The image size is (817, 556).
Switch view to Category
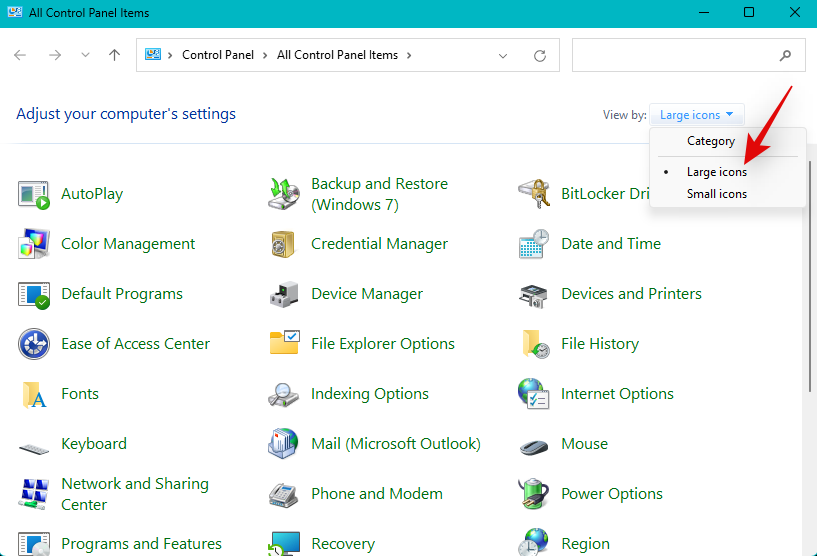pyautogui.click(x=710, y=141)
